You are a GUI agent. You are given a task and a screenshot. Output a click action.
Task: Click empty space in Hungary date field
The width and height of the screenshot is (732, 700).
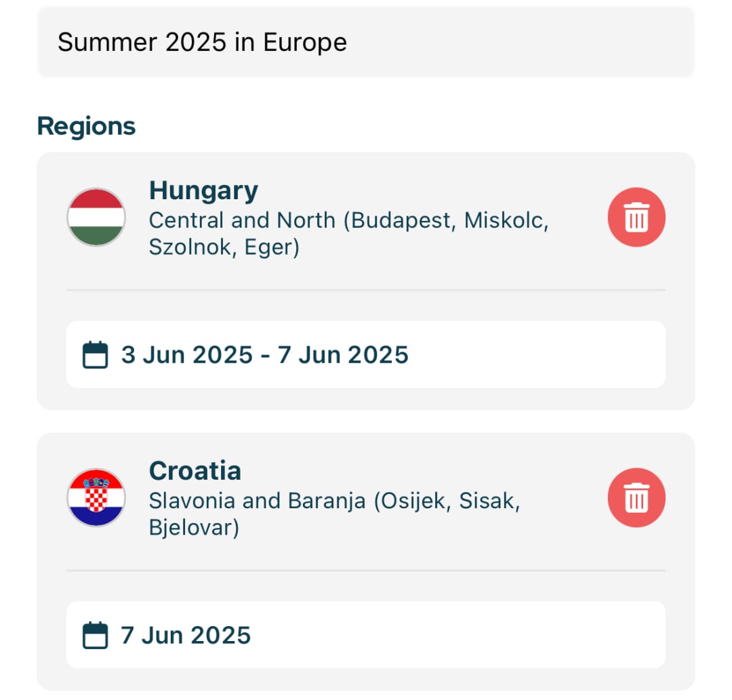tap(542, 355)
